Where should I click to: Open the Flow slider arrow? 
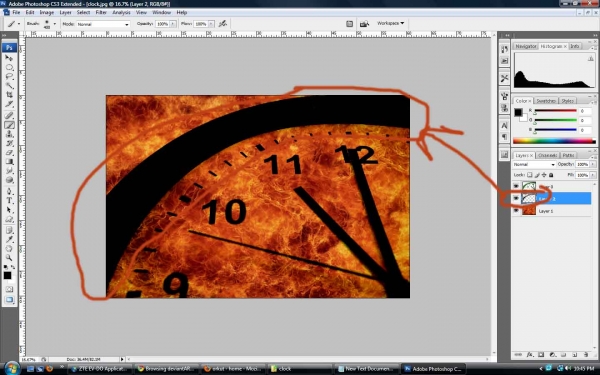[x=211, y=24]
